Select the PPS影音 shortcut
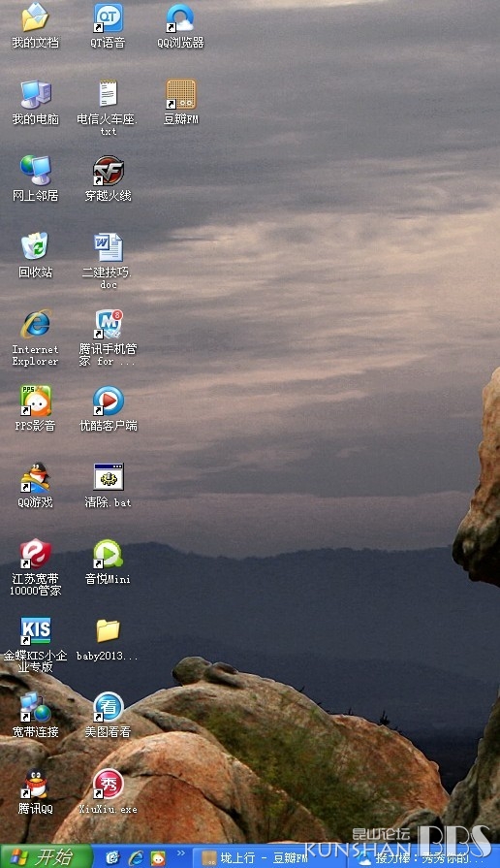The height and width of the screenshot is (868, 500). (36, 401)
